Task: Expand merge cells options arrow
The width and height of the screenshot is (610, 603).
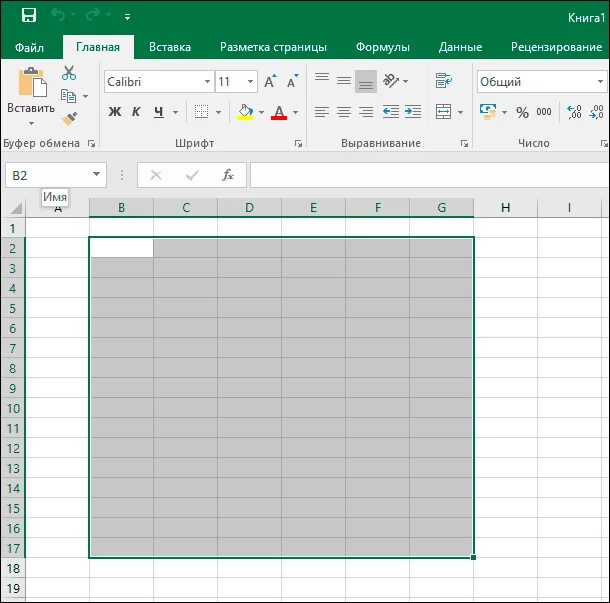Action: coord(460,112)
